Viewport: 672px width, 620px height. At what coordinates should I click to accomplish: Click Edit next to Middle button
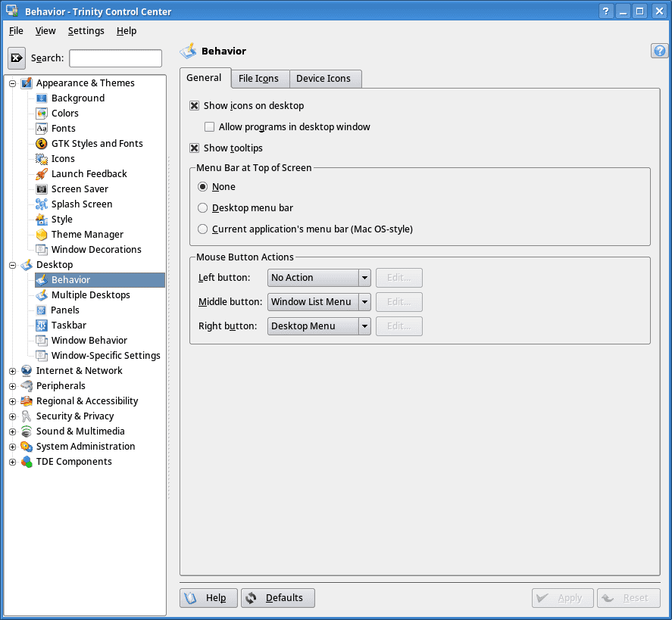point(399,302)
